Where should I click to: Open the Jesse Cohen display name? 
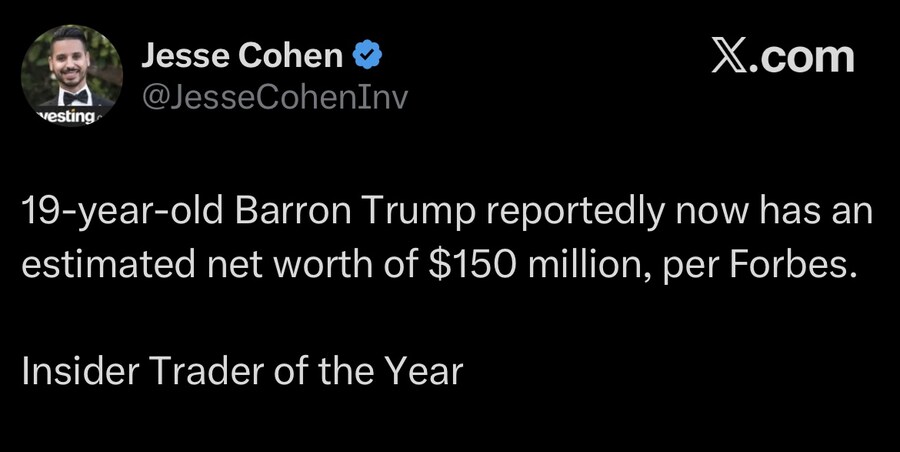(x=242, y=57)
